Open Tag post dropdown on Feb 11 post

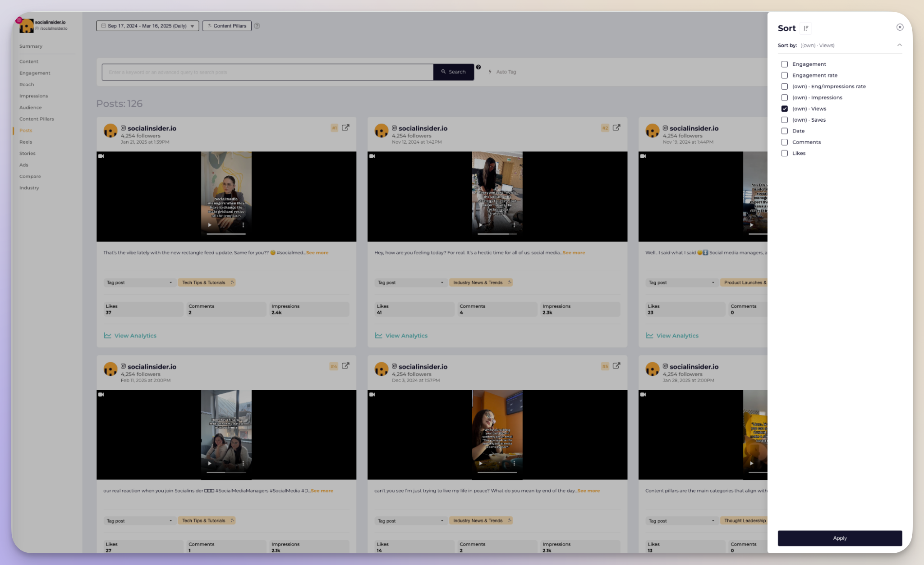[x=139, y=521]
